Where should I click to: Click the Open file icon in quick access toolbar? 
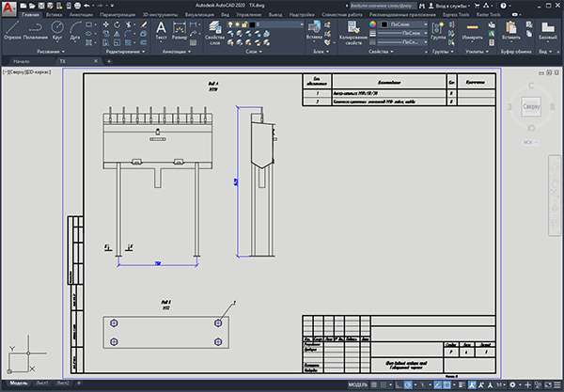point(32,6)
